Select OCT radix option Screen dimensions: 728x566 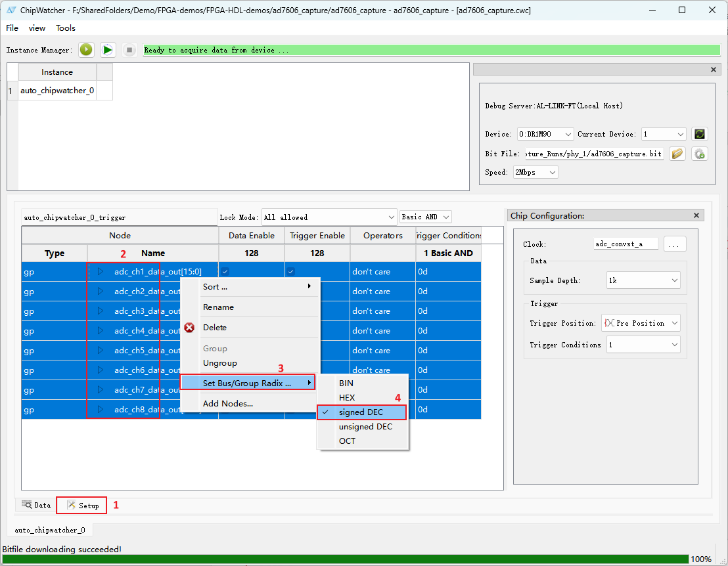pos(362,441)
